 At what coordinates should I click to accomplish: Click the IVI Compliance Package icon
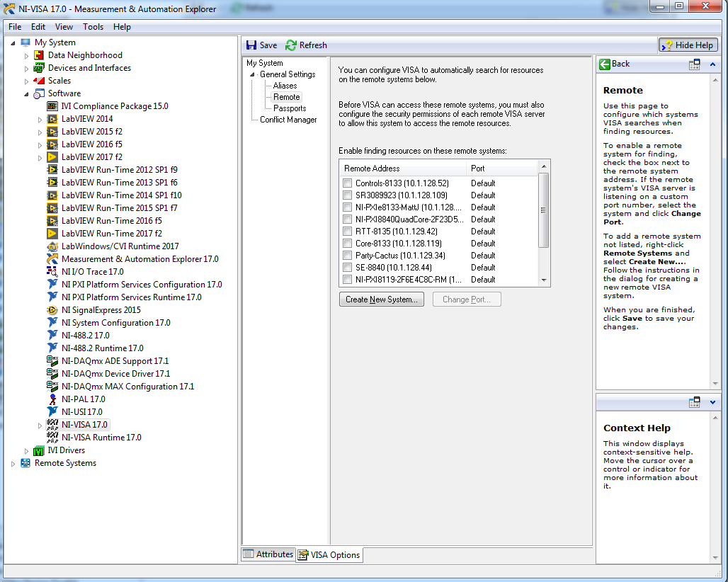(x=52, y=106)
